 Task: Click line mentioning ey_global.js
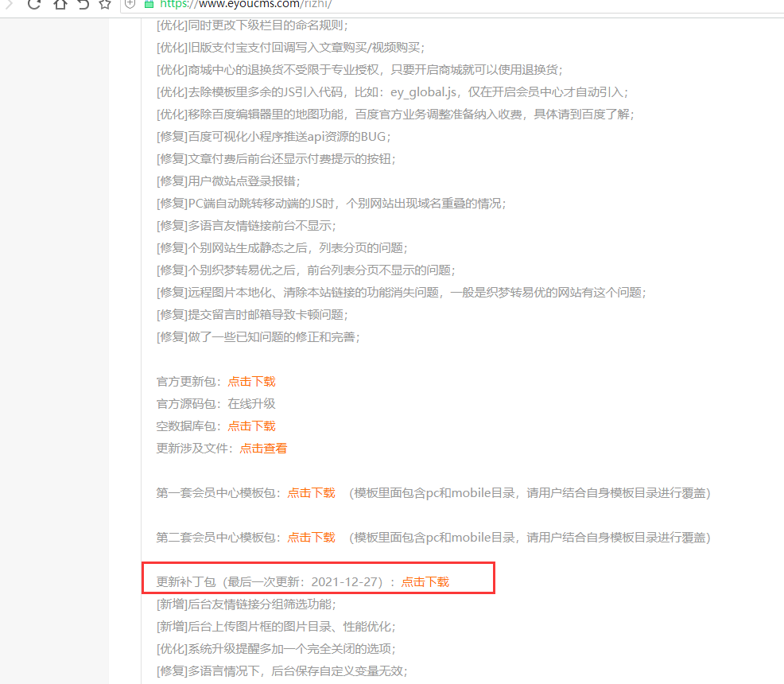tap(393, 92)
